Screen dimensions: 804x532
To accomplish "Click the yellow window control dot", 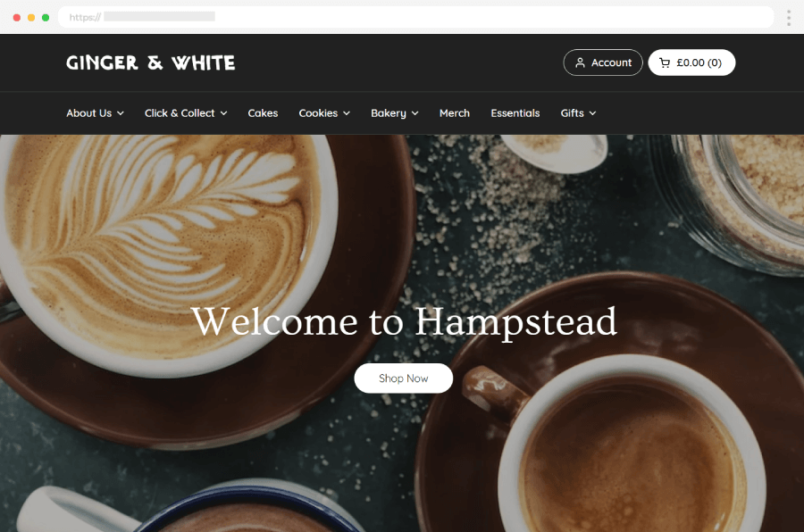I will point(31,18).
